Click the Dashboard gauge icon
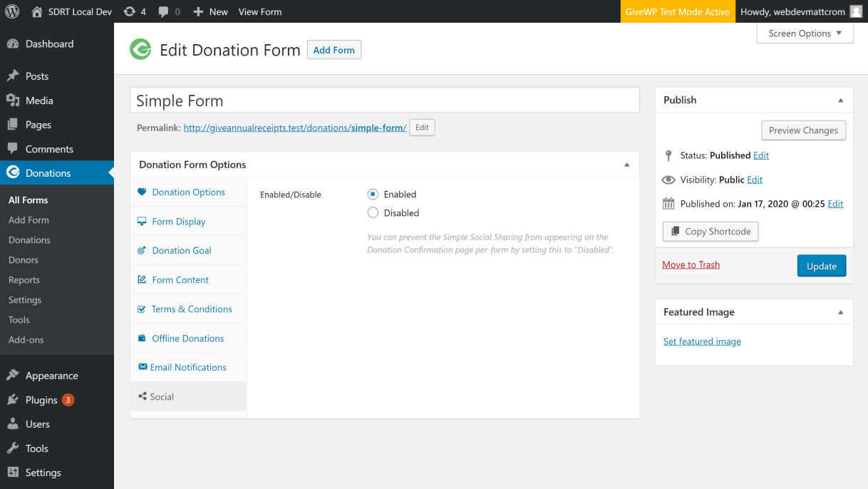This screenshot has height=489, width=868. click(13, 43)
